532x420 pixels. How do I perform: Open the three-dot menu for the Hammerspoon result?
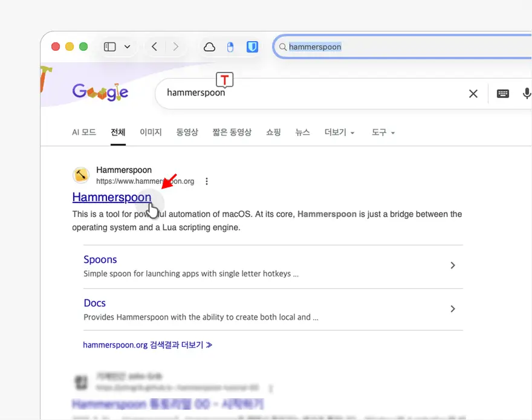pyautogui.click(x=207, y=181)
